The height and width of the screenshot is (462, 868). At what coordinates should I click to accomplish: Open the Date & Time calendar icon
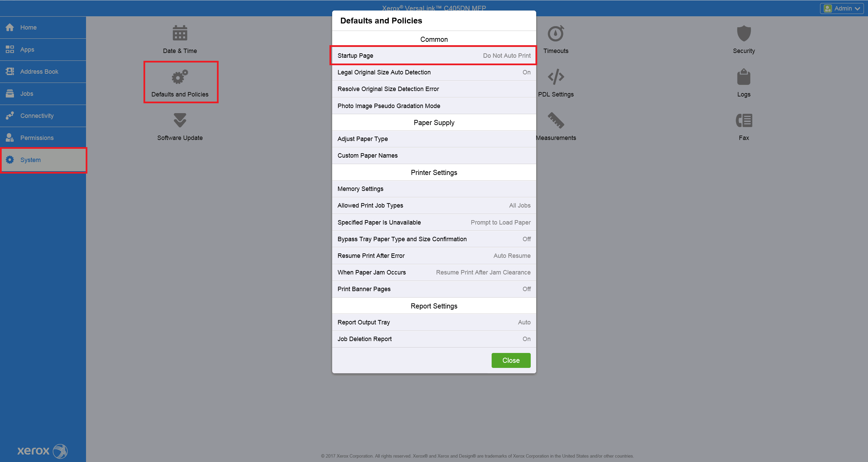click(180, 33)
